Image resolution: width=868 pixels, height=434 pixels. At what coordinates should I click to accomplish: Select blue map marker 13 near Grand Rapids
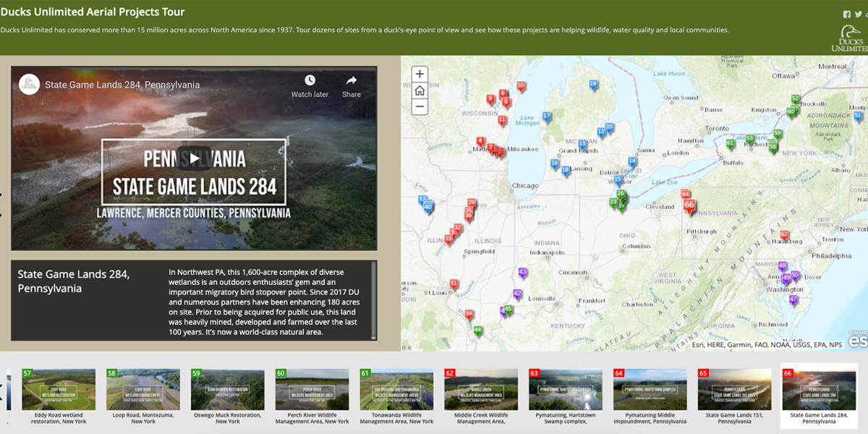(582, 145)
